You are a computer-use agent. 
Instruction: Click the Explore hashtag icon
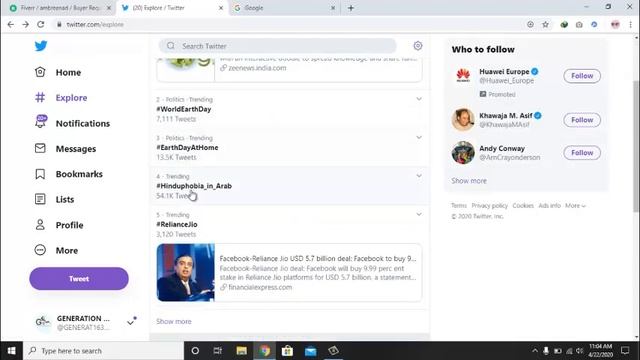click(x=40, y=98)
